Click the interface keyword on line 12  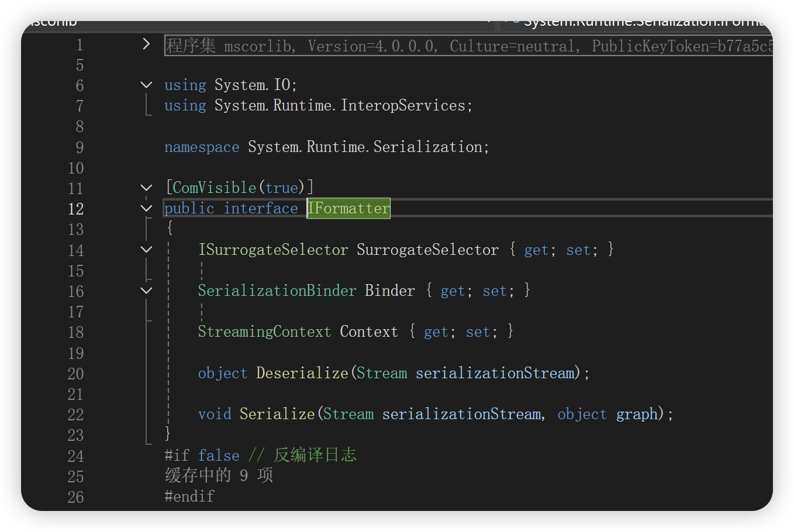[261, 208]
